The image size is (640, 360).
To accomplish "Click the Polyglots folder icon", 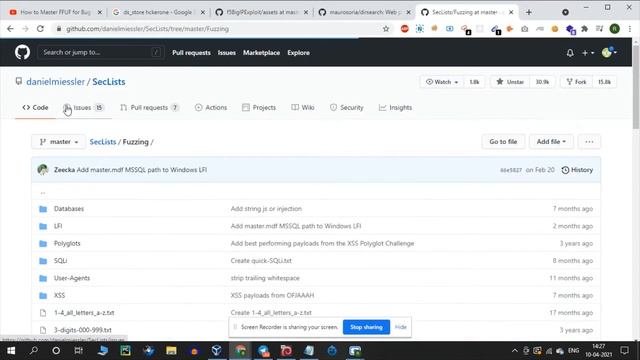I will tap(43, 244).
